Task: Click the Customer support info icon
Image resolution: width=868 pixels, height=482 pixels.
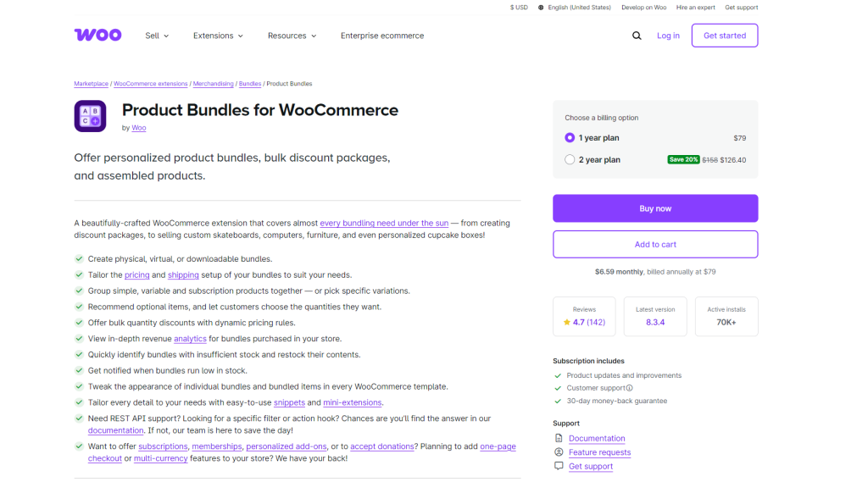Action: click(630, 388)
